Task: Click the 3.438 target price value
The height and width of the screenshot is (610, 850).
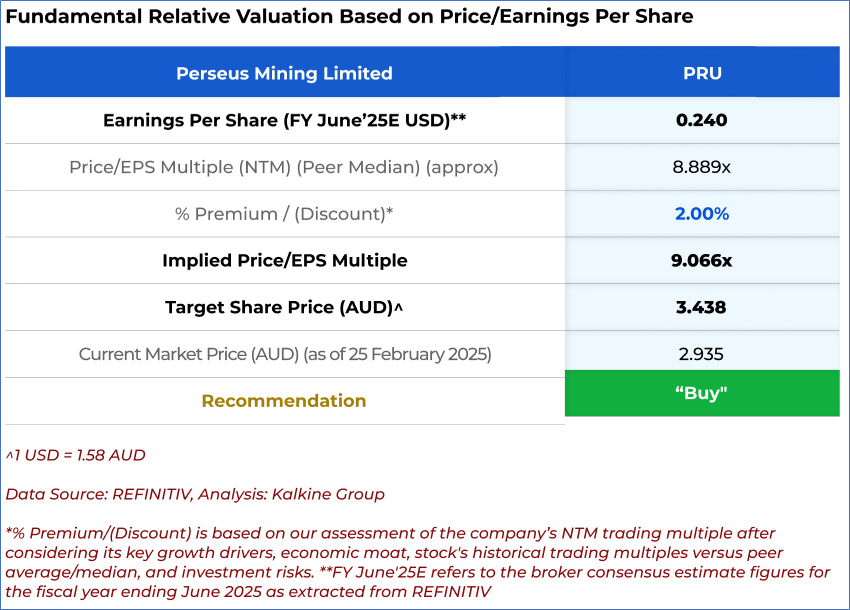Action: 702,307
